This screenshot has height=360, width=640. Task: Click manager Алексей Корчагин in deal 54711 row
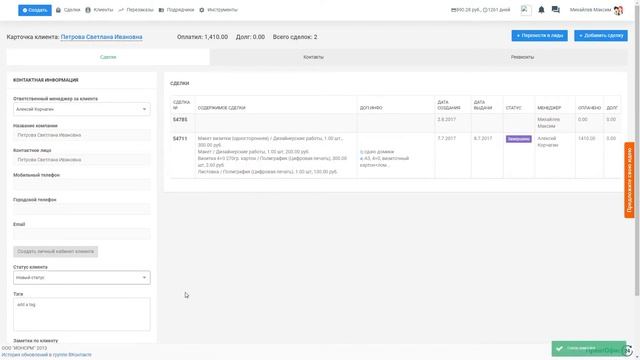pos(547,142)
